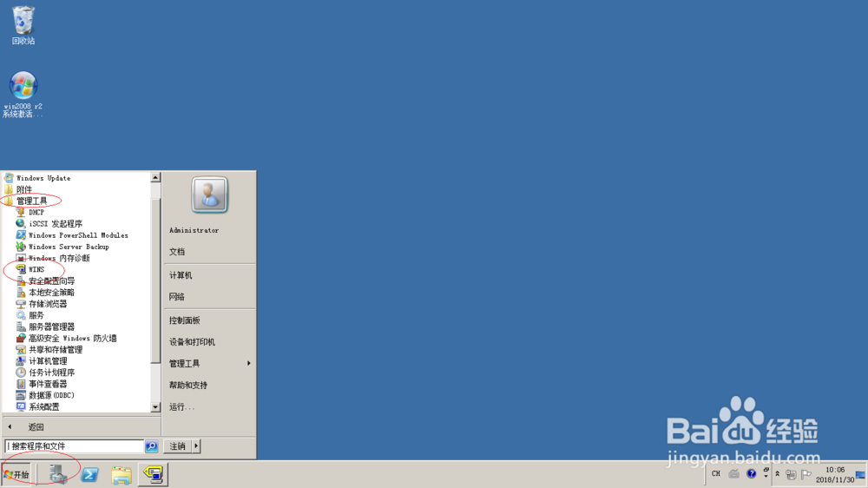This screenshot has width=868, height=488.
Task: Open 计算机 from the Start menu
Action: [x=181, y=275]
